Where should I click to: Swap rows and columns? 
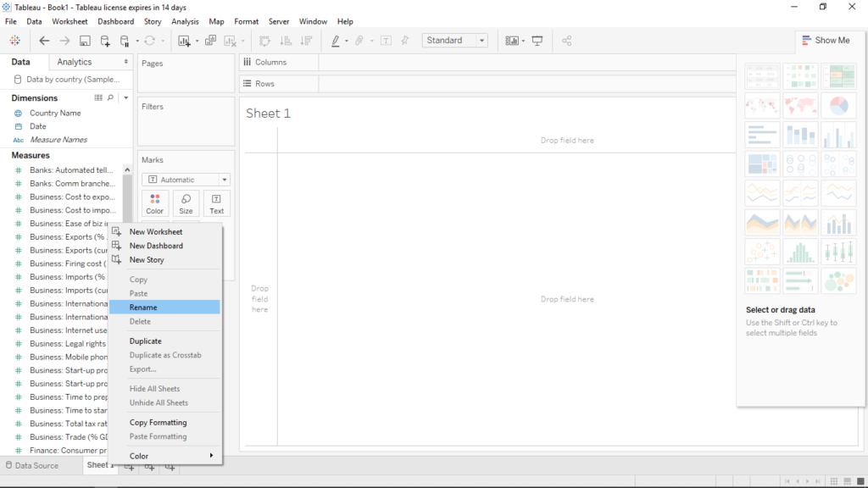tap(265, 40)
